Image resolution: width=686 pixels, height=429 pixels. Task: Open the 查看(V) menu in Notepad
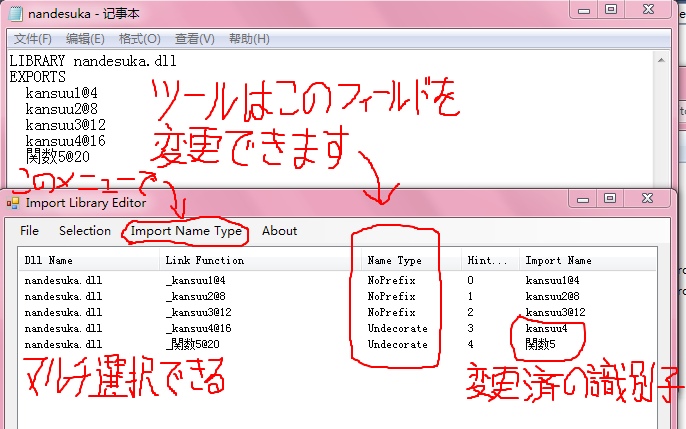coord(195,39)
